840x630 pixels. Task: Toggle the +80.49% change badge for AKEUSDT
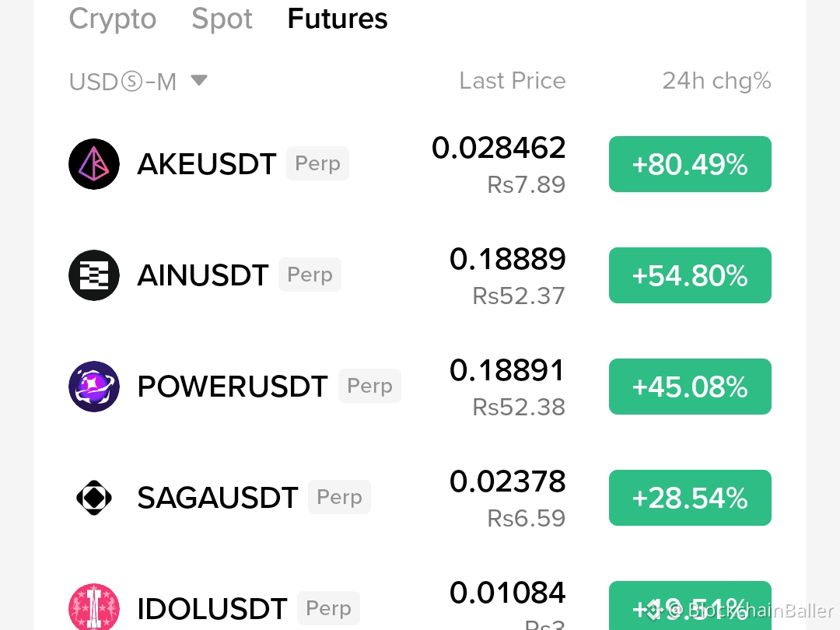click(690, 164)
